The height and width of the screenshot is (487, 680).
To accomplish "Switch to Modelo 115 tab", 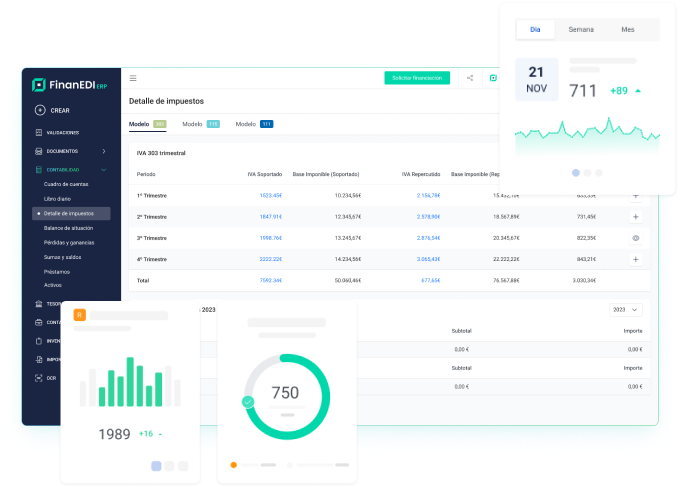I will tap(201, 124).
